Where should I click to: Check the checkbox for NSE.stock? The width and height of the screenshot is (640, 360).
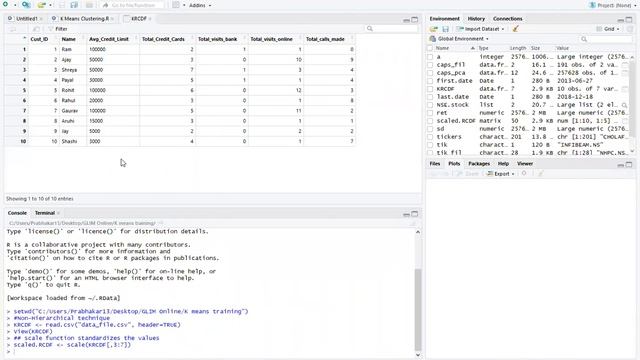click(430, 105)
